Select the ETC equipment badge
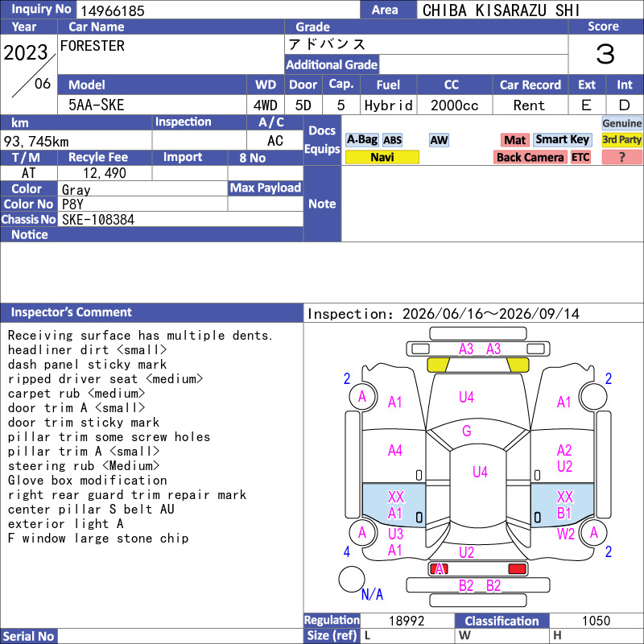The width and height of the screenshot is (644, 644). tap(580, 157)
